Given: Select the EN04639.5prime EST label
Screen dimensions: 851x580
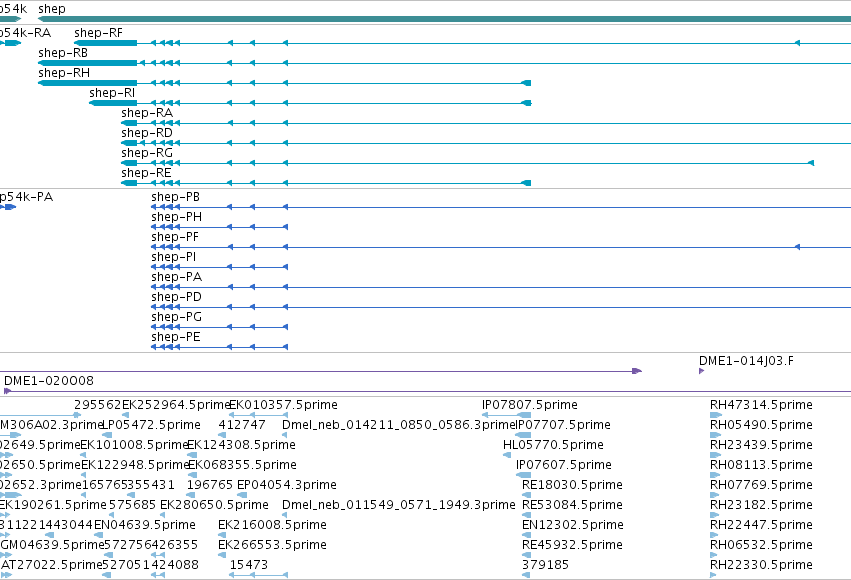Looking at the screenshot, I should (x=145, y=526).
